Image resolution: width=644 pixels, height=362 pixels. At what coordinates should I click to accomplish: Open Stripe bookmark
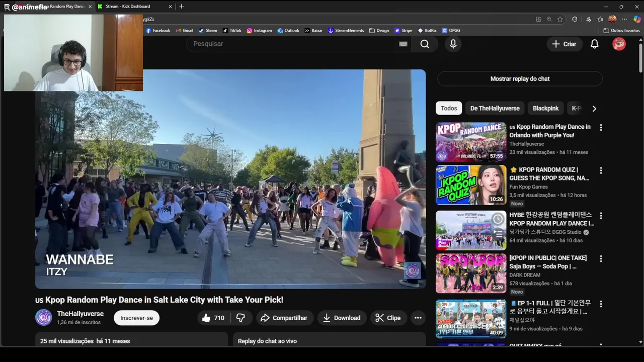pos(404,31)
